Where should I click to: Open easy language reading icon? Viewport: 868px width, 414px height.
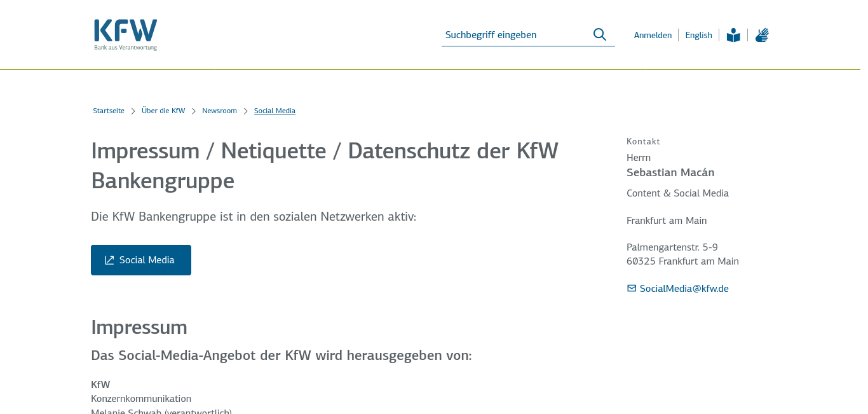pyautogui.click(x=733, y=35)
